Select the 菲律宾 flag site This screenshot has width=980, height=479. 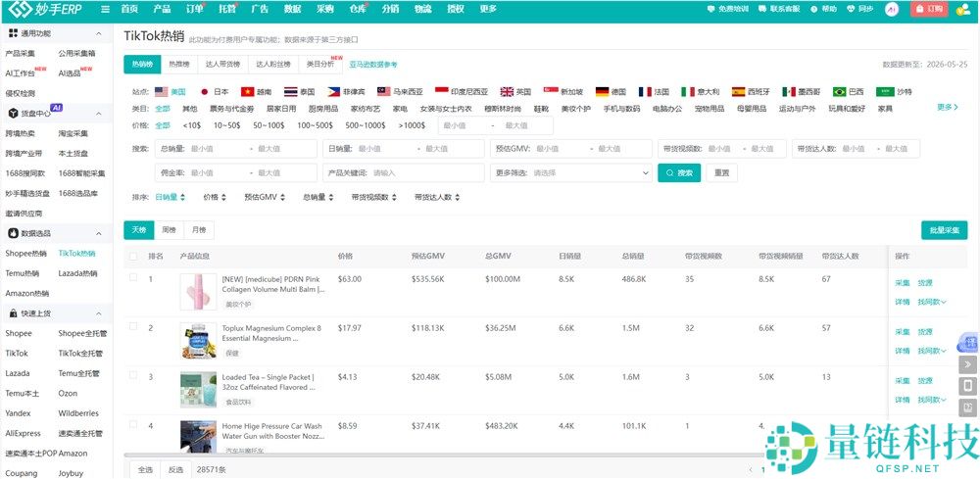[x=334, y=92]
